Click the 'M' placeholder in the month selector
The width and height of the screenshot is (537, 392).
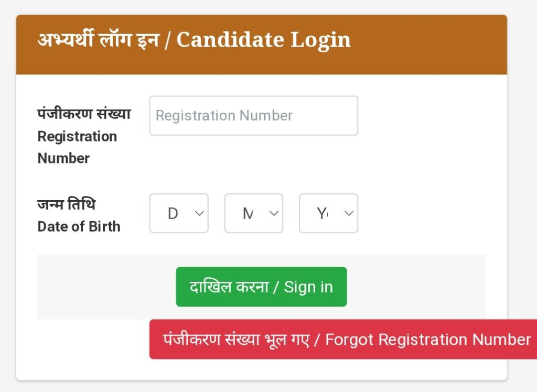(x=248, y=213)
